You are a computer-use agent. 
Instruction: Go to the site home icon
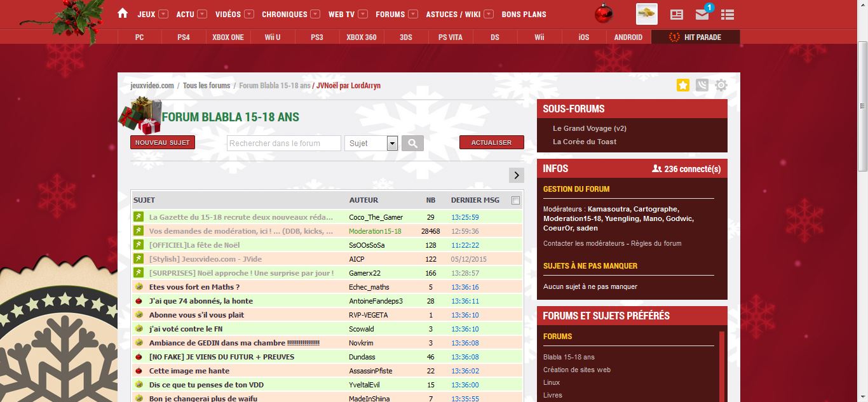tap(123, 13)
